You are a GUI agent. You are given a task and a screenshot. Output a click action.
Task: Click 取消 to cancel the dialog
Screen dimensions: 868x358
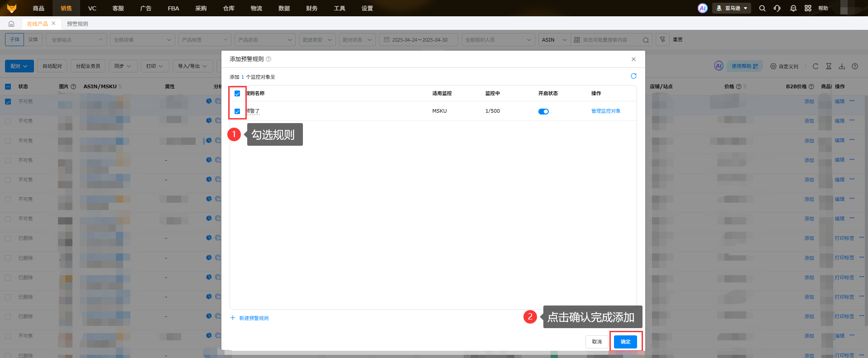pos(597,342)
